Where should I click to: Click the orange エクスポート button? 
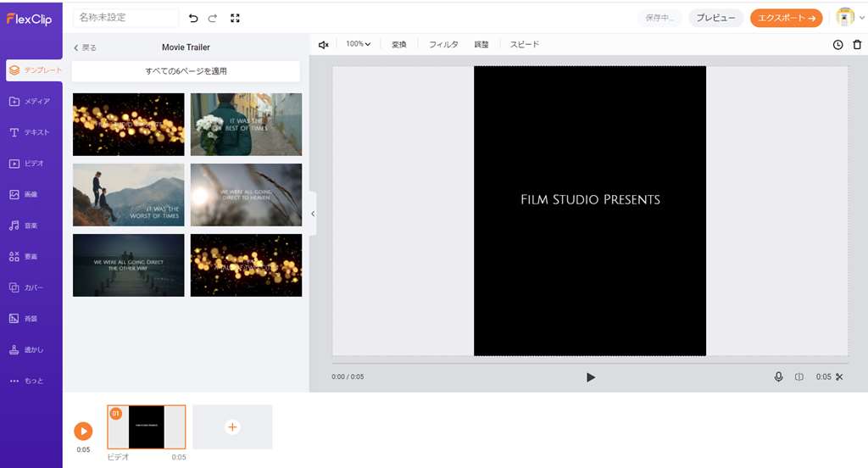point(787,18)
